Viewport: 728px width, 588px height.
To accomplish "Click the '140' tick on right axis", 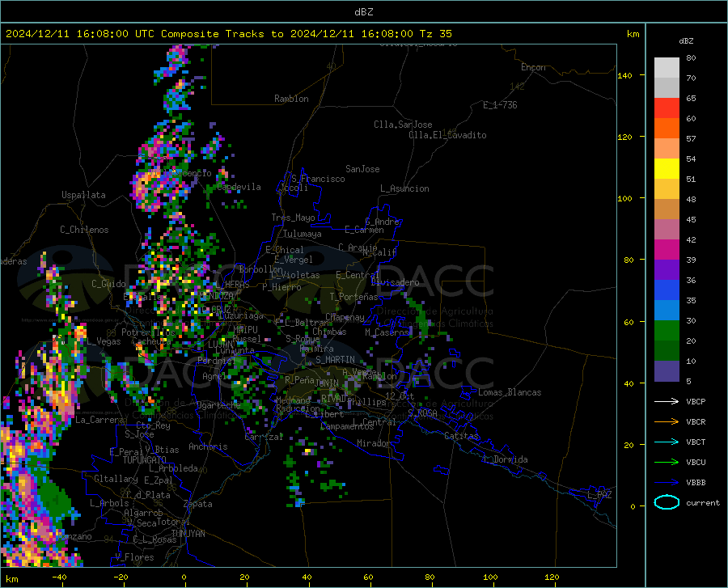I will (x=624, y=75).
